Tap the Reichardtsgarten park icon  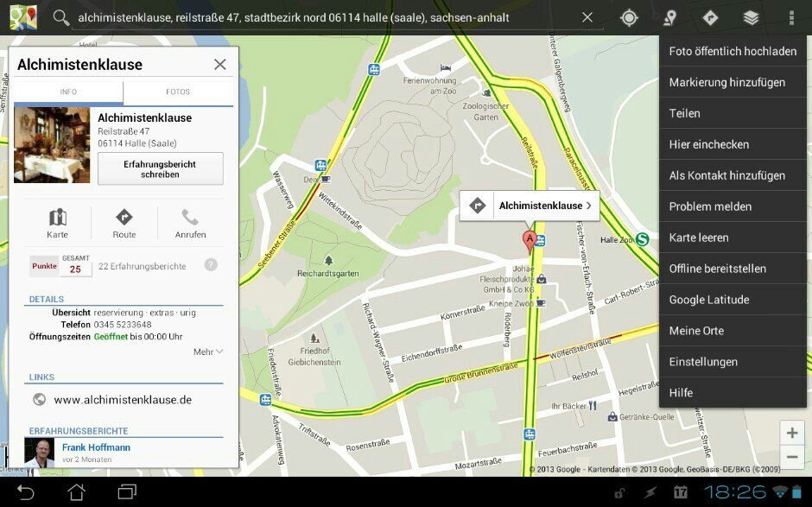click(328, 260)
